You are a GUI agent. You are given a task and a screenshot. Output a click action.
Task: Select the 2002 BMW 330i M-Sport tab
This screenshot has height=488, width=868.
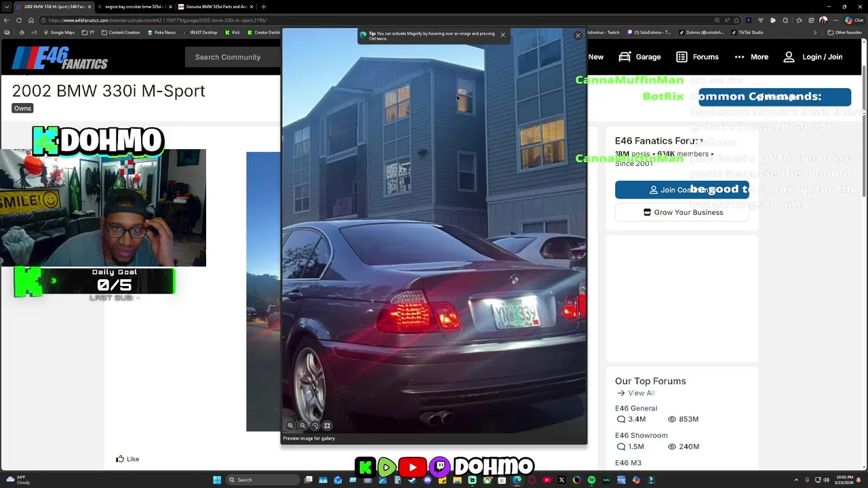[53, 7]
